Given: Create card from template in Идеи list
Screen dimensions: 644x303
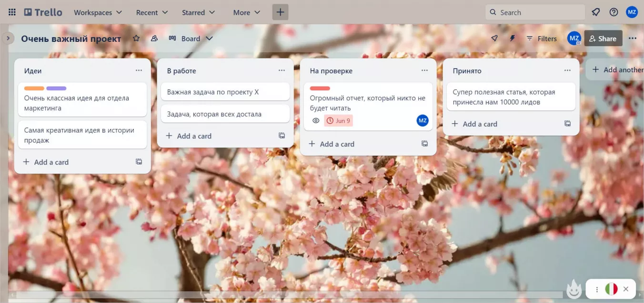Looking at the screenshot, I should pos(139,162).
